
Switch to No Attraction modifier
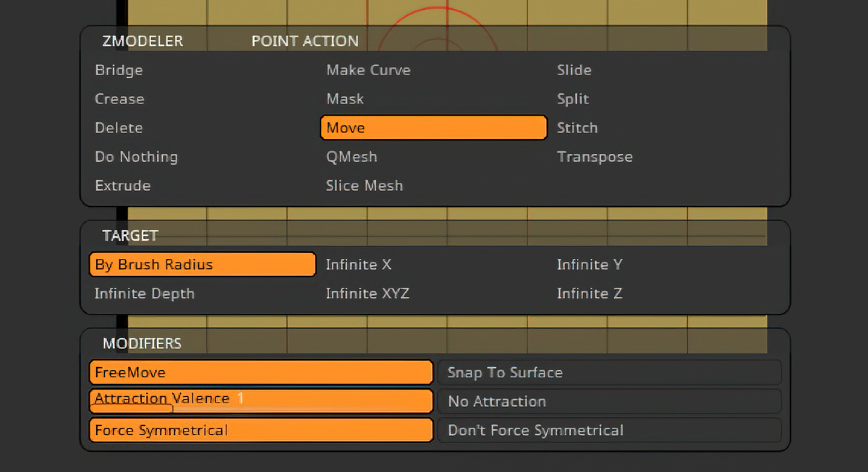pyautogui.click(x=609, y=401)
